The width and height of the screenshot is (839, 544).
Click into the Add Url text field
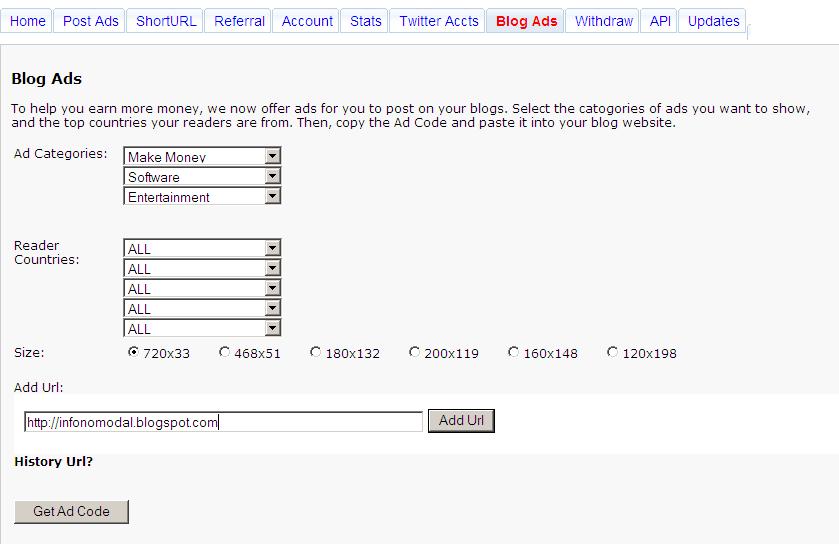click(223, 422)
